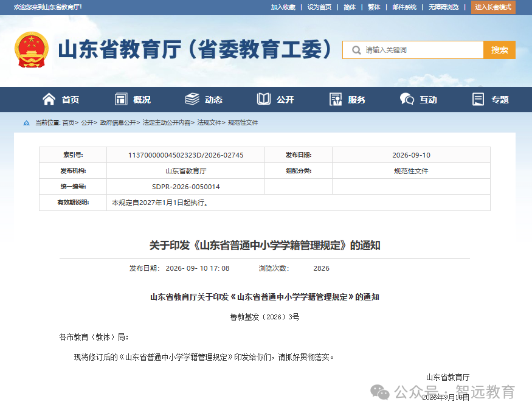Click the national emblem logo

[31, 49]
